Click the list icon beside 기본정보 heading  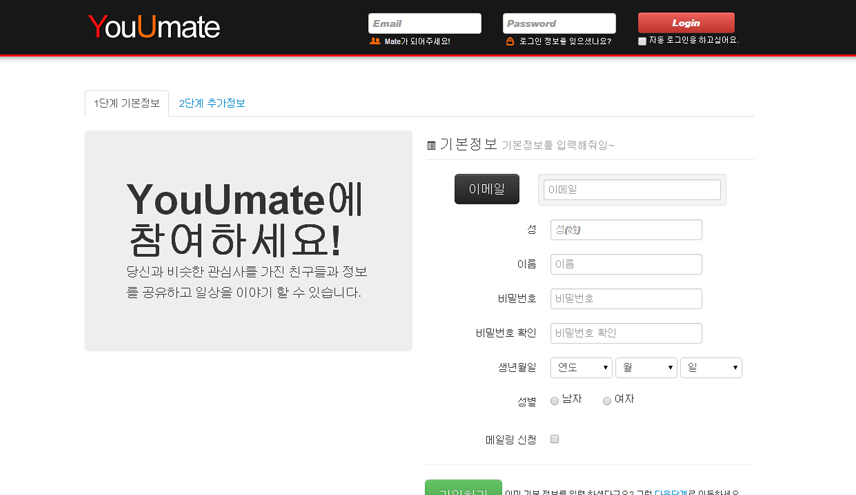(x=431, y=145)
